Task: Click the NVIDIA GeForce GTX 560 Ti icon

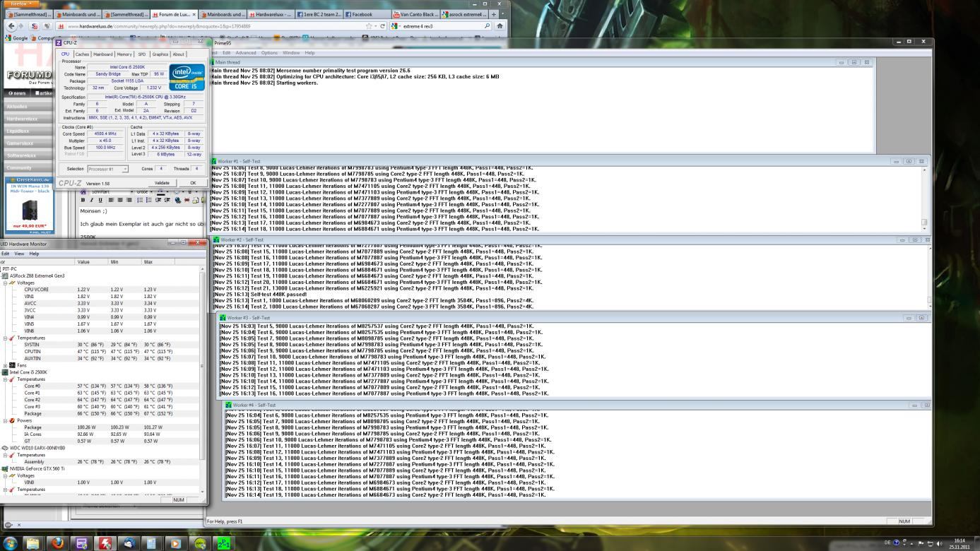Action: (6, 468)
